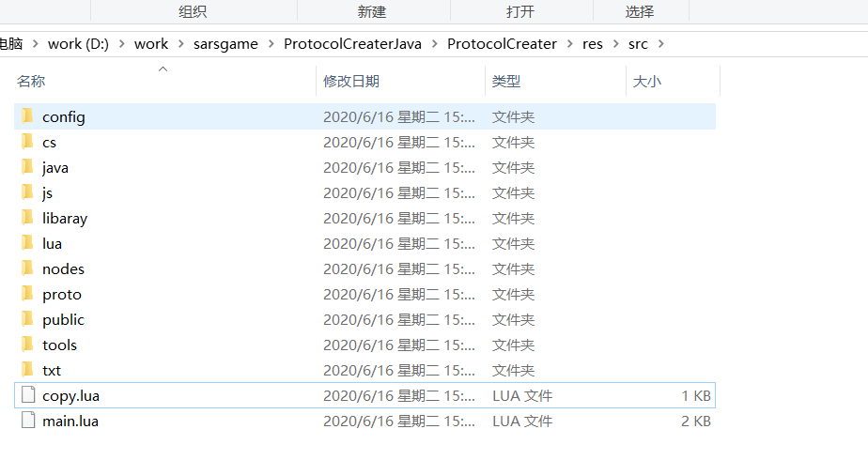The image size is (868, 460).
Task: Select the tools folder icon
Action: pos(27,345)
